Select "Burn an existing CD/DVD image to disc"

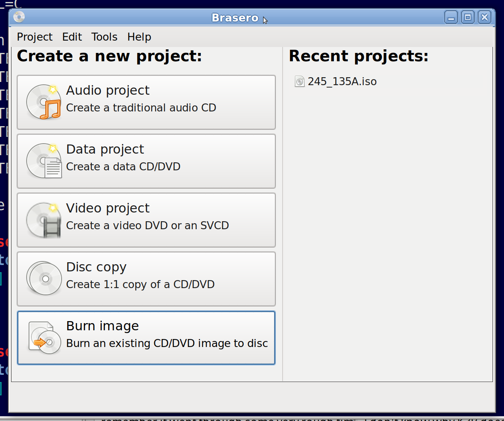coord(146,338)
